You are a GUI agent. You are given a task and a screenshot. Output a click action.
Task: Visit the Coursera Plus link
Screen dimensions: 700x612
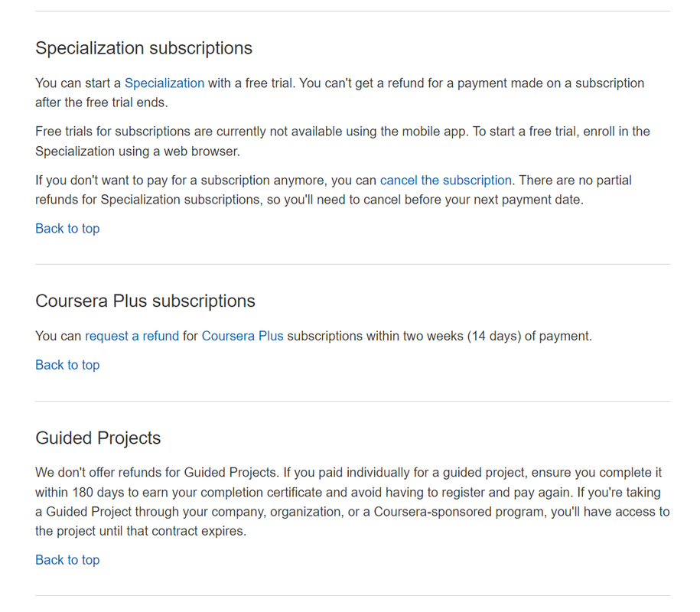tap(243, 336)
